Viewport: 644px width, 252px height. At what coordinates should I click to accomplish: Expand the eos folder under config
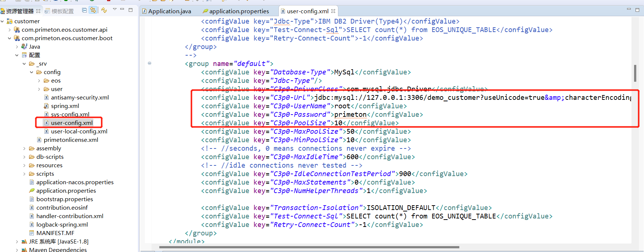click(x=39, y=81)
